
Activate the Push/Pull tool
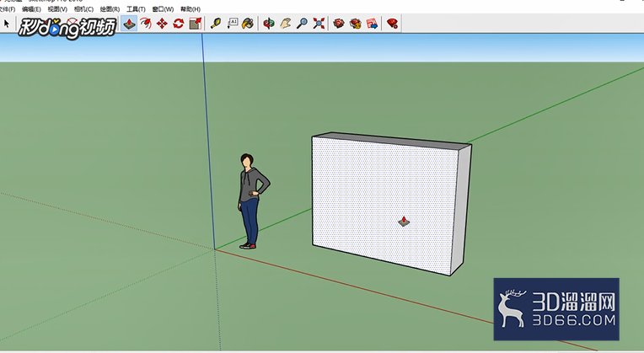pyautogui.click(x=129, y=24)
